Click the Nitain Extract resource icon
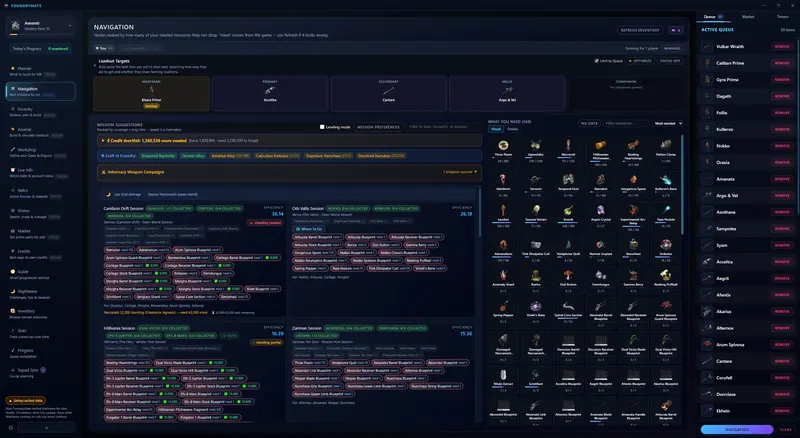This screenshot has height=438, width=800. coord(503,375)
